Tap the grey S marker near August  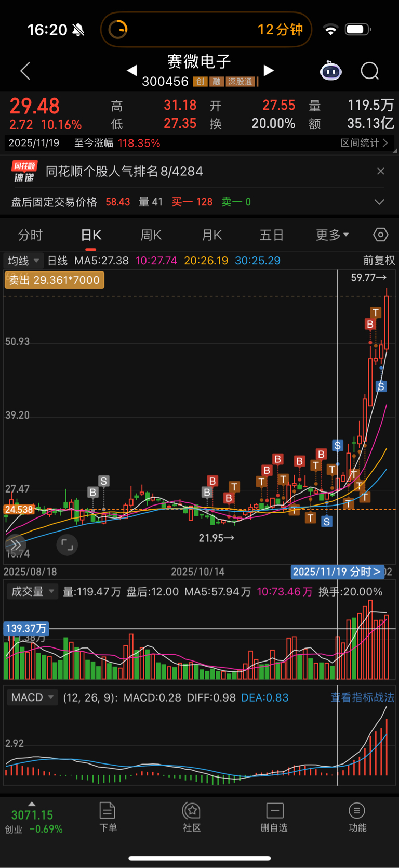tap(103, 481)
